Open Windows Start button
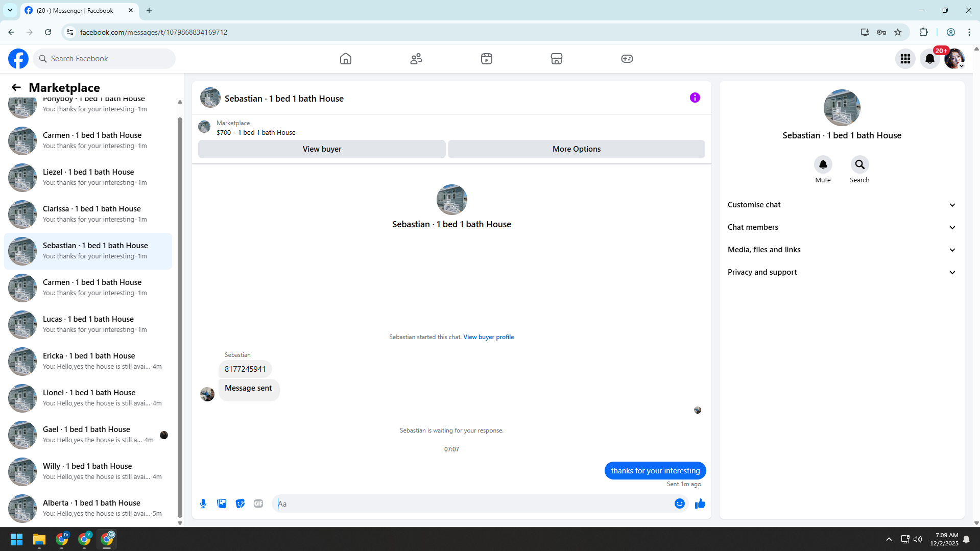The image size is (980, 551). pyautogui.click(x=17, y=539)
